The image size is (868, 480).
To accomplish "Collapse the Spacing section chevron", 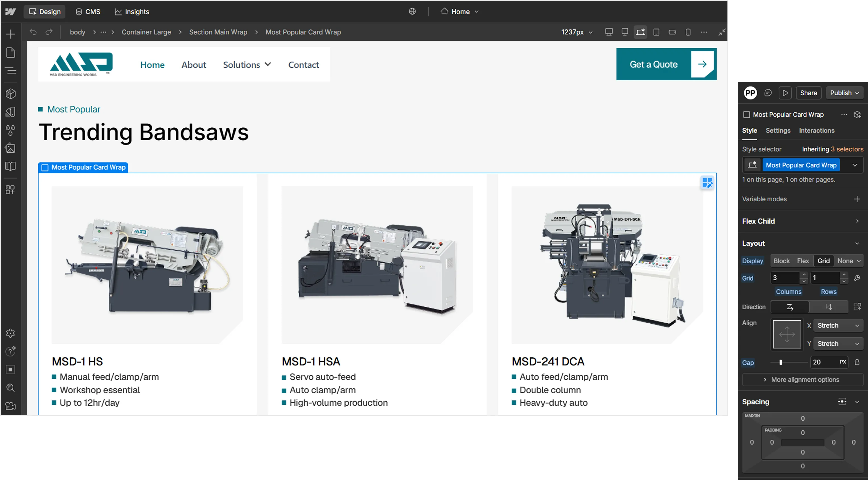I will tap(857, 402).
